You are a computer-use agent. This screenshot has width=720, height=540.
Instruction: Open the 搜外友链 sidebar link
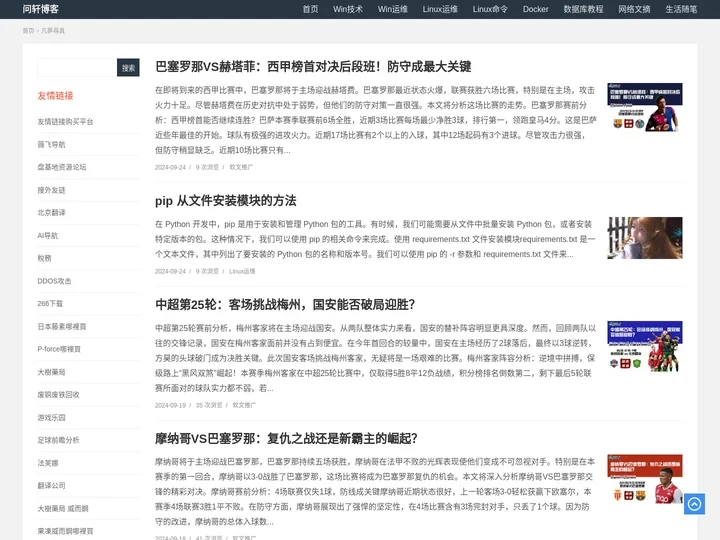(x=51, y=190)
